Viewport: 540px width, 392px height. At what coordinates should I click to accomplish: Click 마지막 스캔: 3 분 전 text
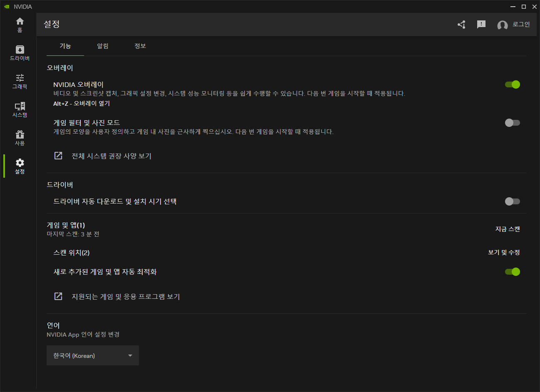pyautogui.click(x=73, y=234)
